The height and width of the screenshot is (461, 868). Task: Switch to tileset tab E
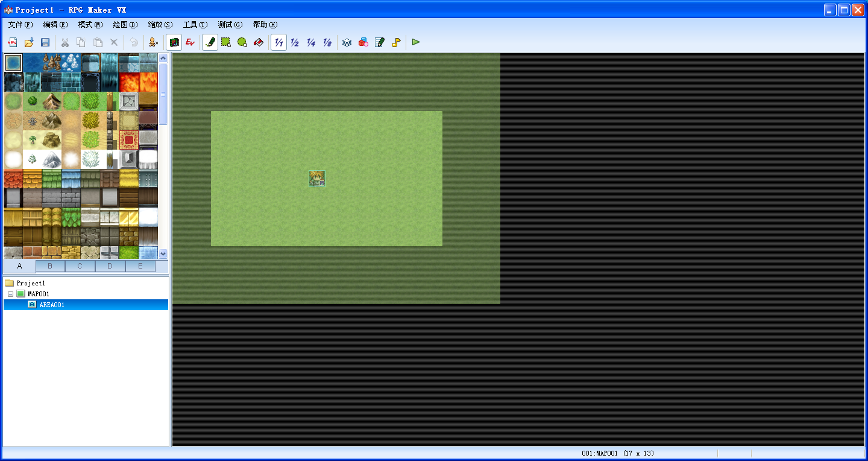pos(140,266)
